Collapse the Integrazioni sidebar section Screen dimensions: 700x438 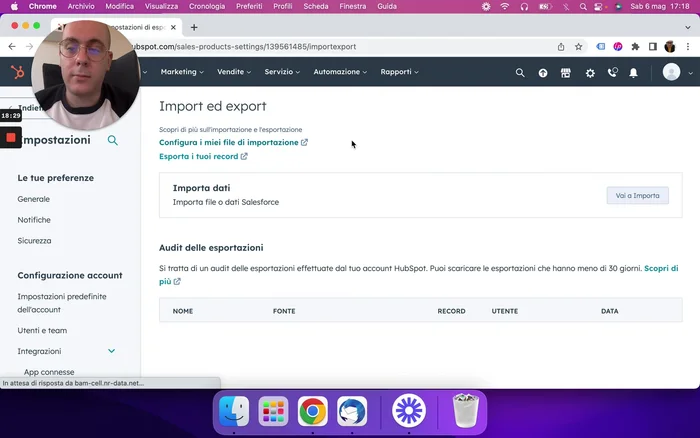(x=111, y=351)
